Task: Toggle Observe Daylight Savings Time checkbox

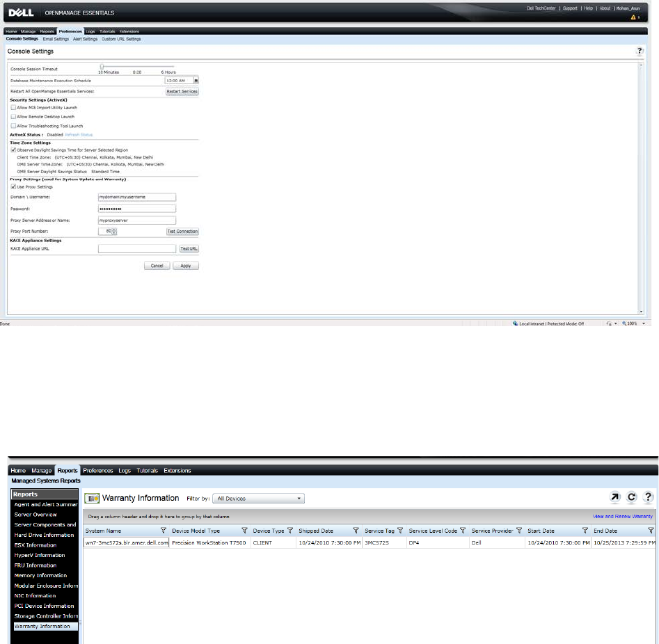Action: coord(13,150)
